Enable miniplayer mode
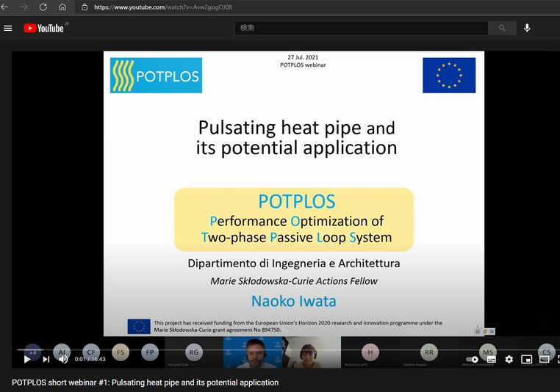 point(526,359)
